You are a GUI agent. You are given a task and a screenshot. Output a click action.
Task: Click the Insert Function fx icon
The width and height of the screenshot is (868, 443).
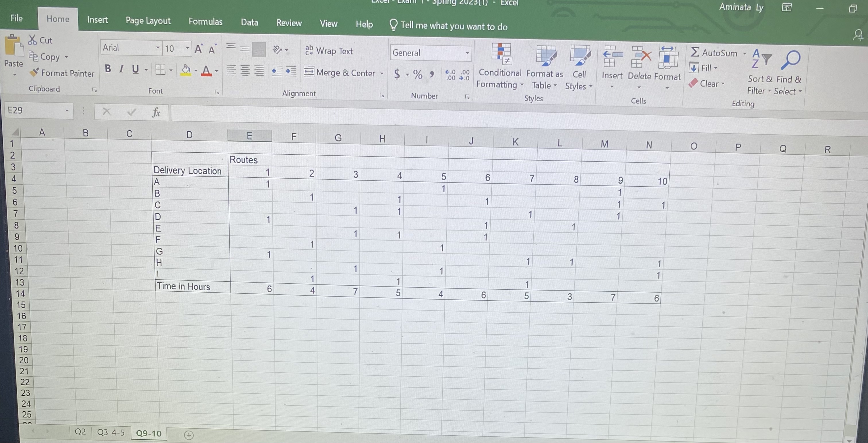pos(156,112)
